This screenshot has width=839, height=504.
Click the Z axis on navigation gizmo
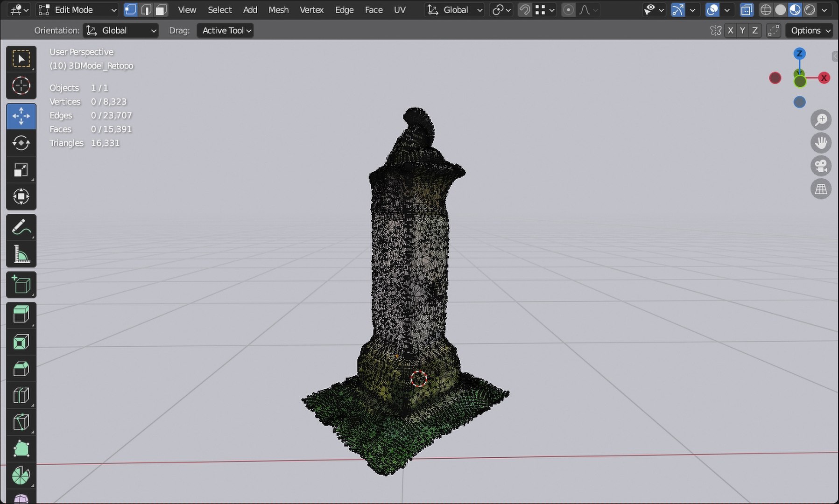(x=799, y=54)
